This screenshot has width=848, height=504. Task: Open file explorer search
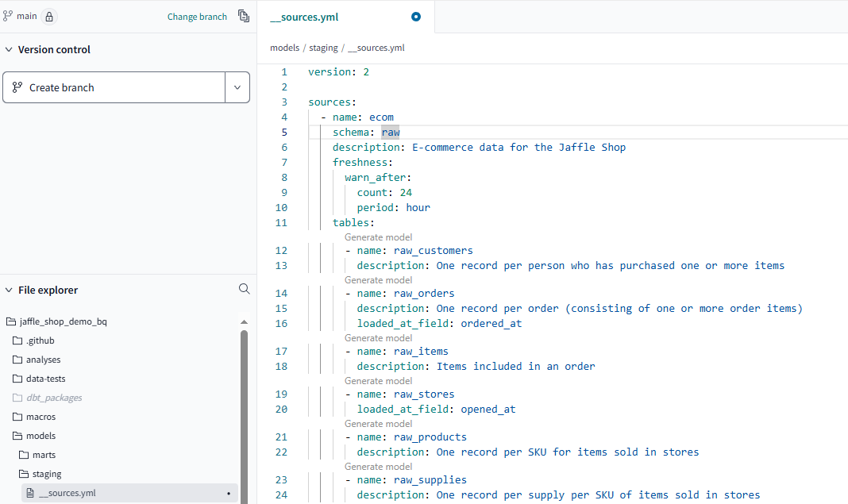[244, 289]
